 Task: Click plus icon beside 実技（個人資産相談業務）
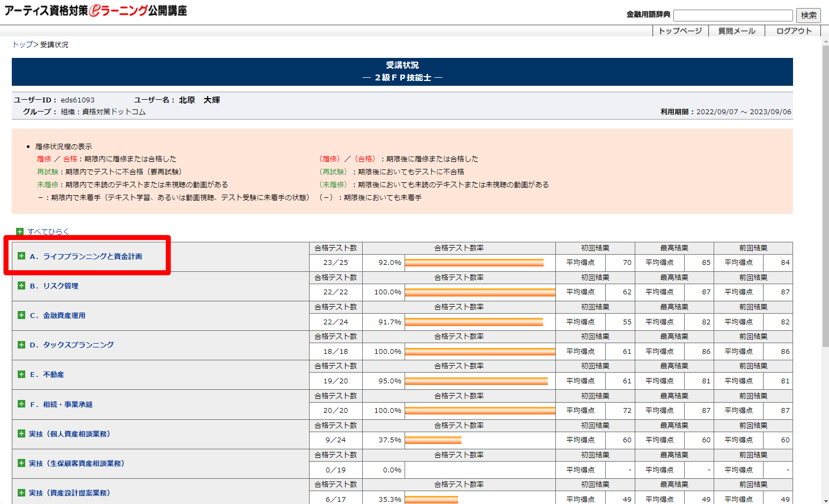tap(21, 433)
